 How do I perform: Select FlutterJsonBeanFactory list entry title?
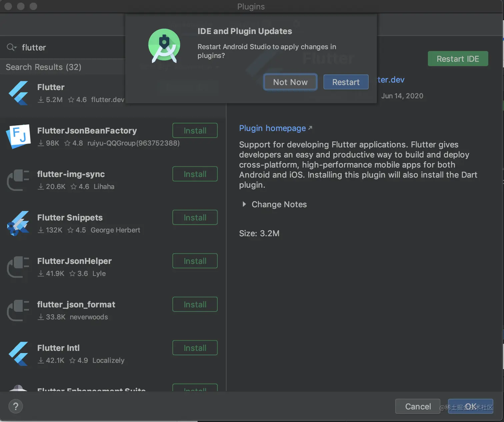pyautogui.click(x=87, y=130)
